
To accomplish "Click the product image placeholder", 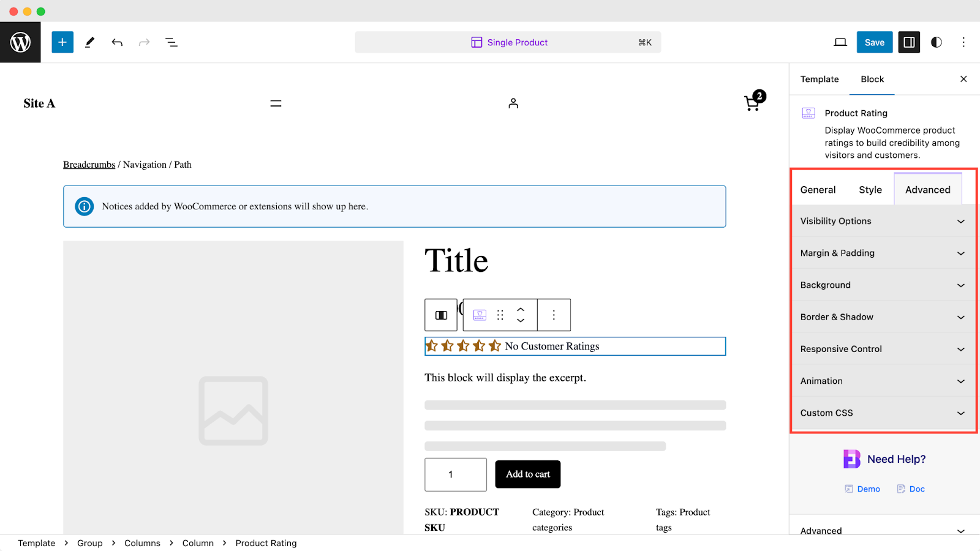I will (233, 388).
